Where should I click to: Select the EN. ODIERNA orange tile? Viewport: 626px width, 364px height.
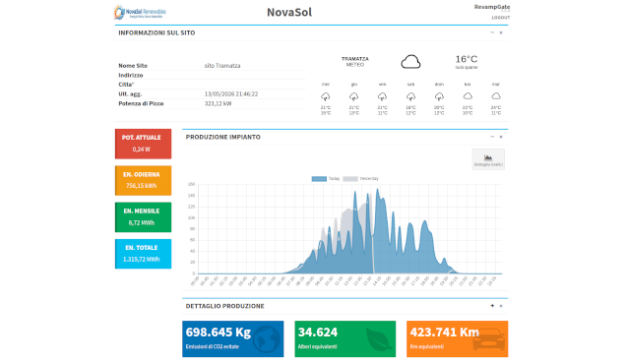[x=143, y=180]
